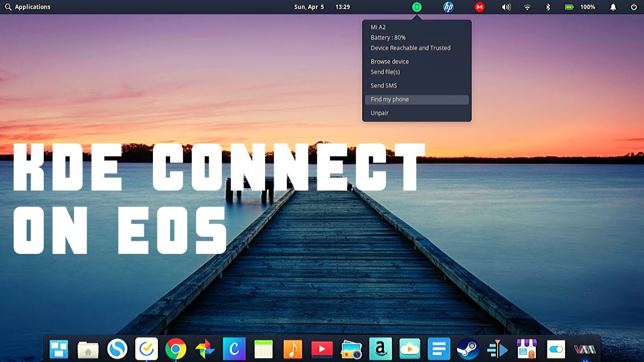Open the calendar from the date Sun, Apr 5
Image resolution: width=644 pixels, height=362 pixels.
click(x=309, y=7)
